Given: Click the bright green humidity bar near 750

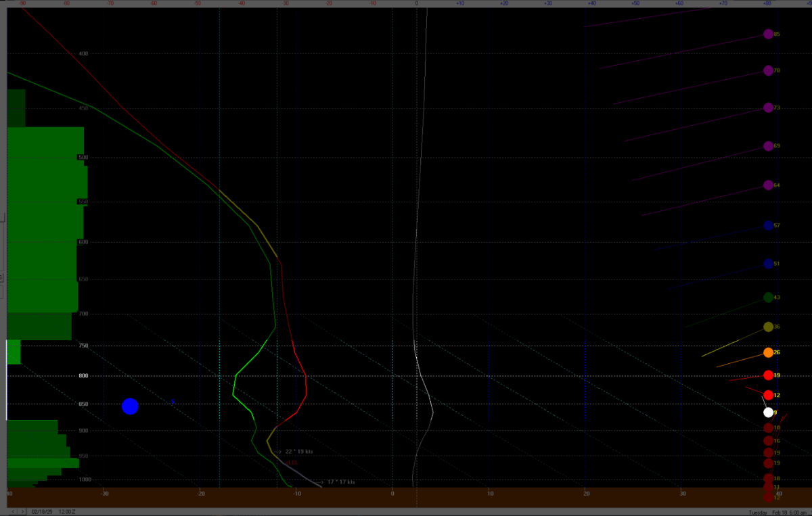Looking at the screenshot, I should coord(14,352).
